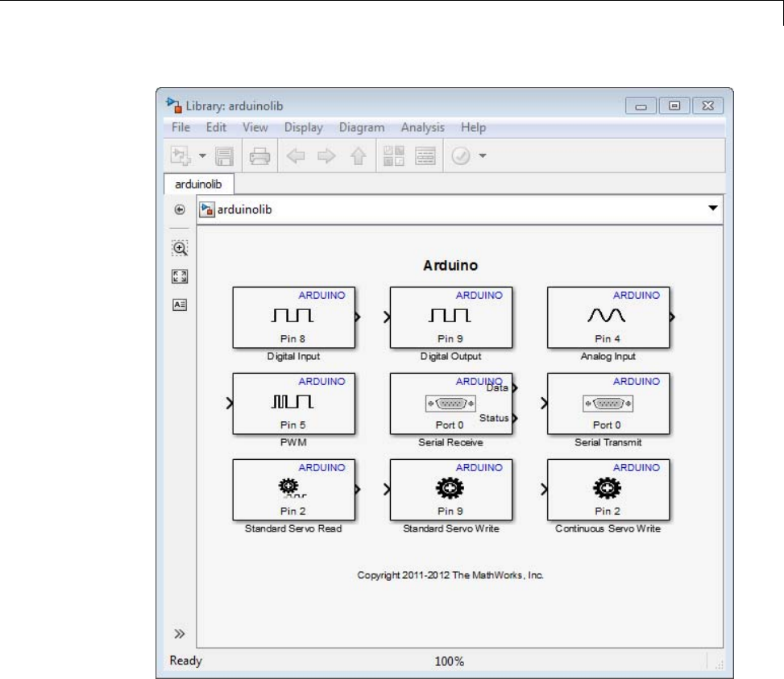Open the Help menu
Screen dimensions: 784x679
pos(473,127)
